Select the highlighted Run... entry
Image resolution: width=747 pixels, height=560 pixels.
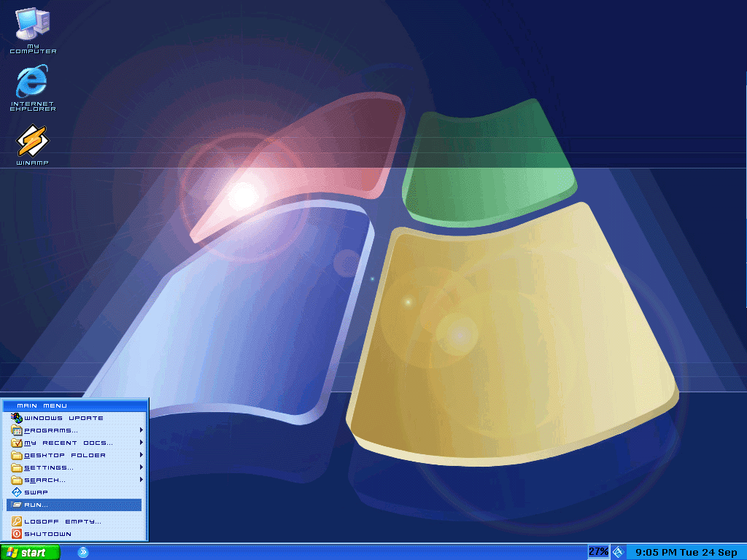(74, 505)
